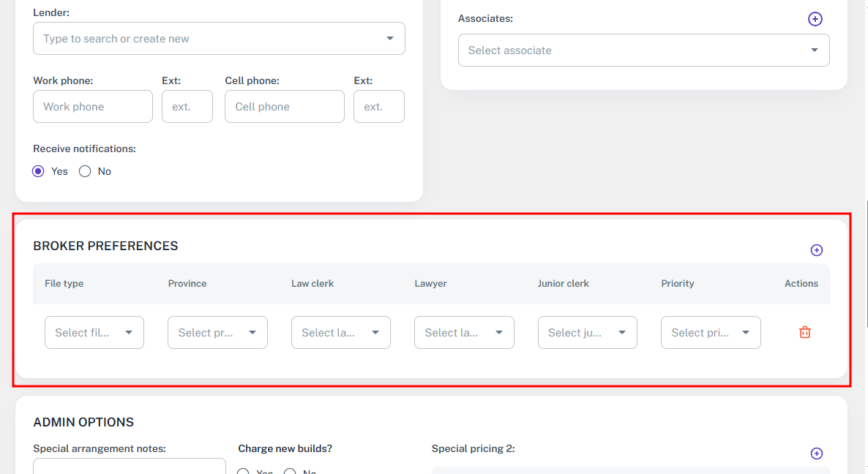Open the Lender search dropdown
The width and height of the screenshot is (868, 474).
(219, 39)
